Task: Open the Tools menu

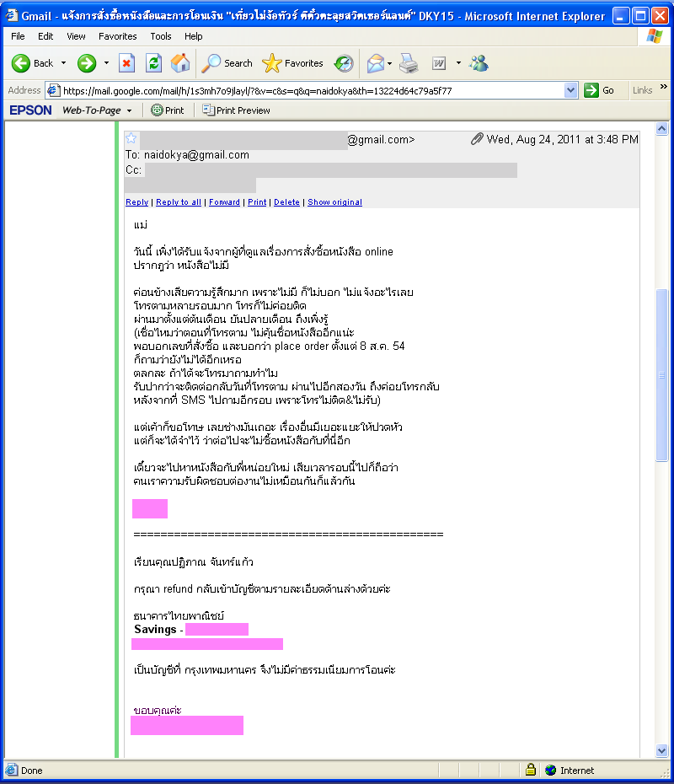Action: (161, 36)
